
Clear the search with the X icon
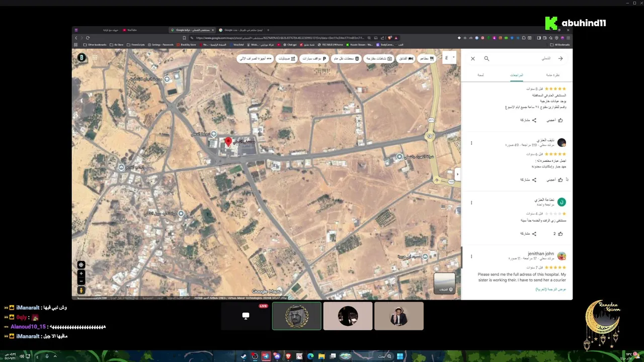point(473,59)
